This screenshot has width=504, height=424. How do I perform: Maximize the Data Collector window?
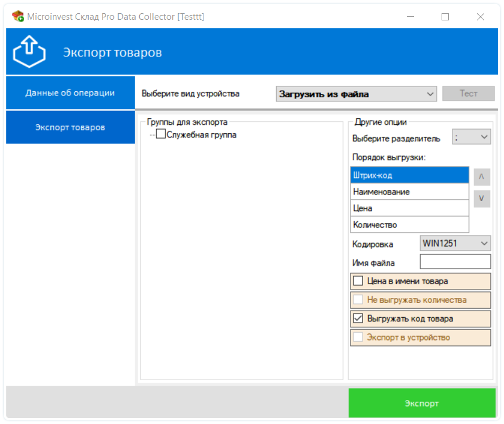click(x=445, y=16)
